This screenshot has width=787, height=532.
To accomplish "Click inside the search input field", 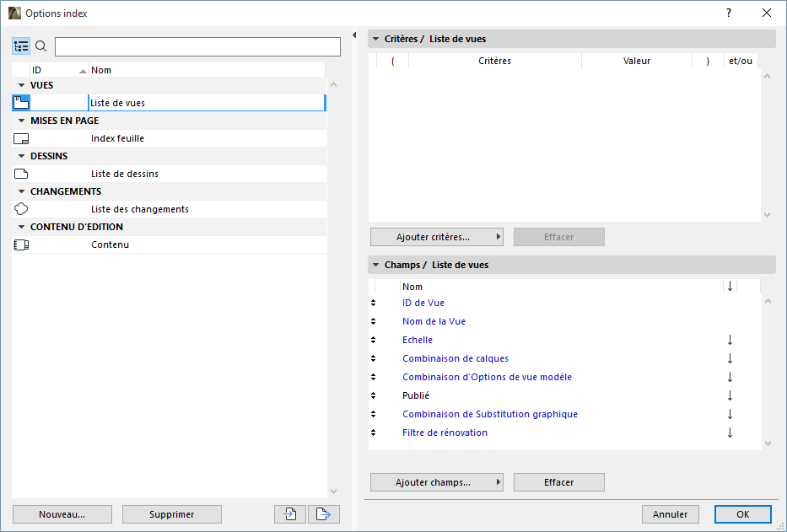I will [x=197, y=46].
